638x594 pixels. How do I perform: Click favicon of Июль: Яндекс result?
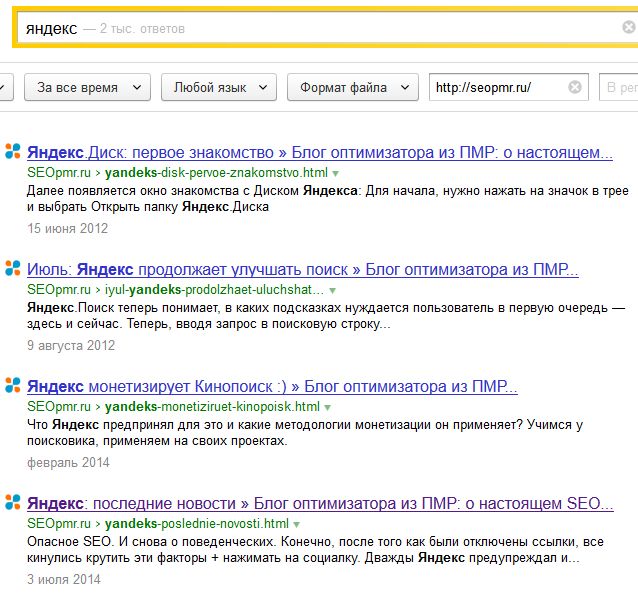coord(13,268)
